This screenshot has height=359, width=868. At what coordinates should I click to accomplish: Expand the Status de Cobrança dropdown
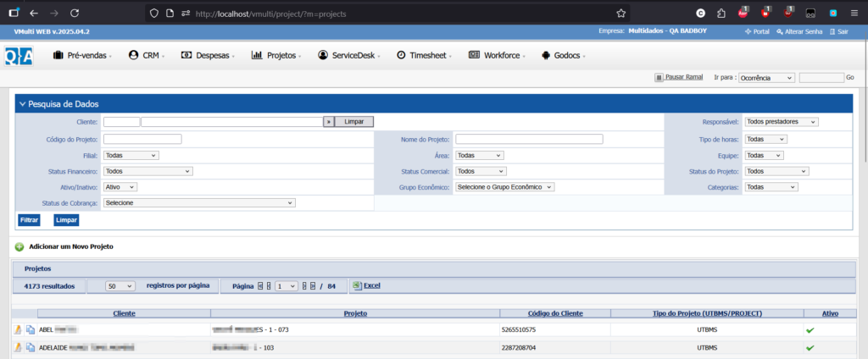point(199,203)
